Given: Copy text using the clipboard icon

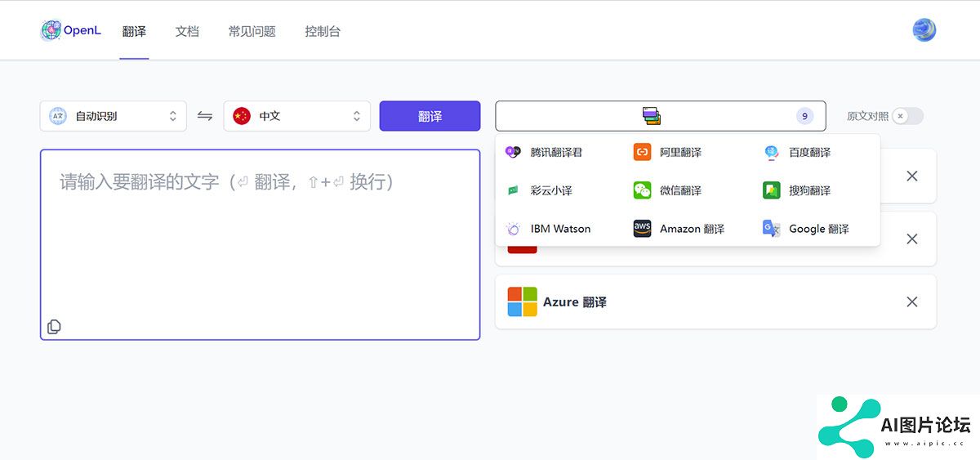Looking at the screenshot, I should point(54,327).
